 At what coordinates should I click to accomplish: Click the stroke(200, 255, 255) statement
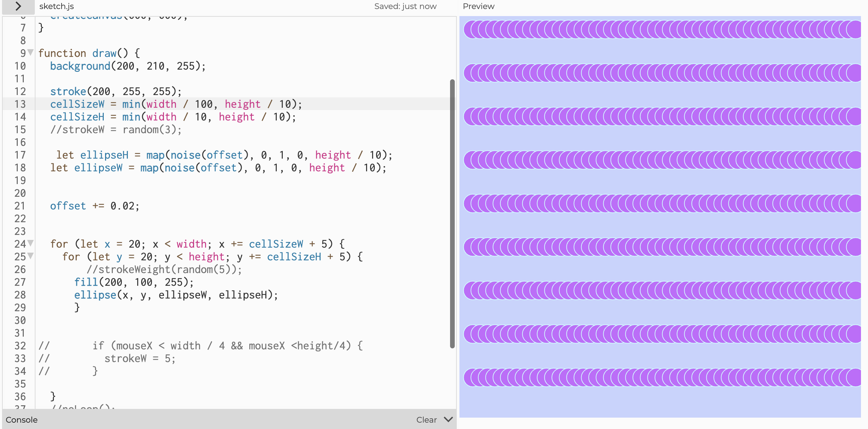pyautogui.click(x=115, y=91)
